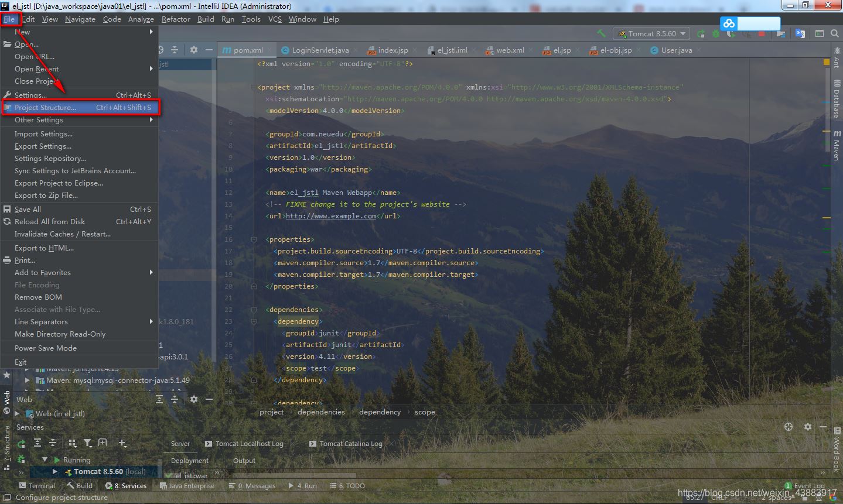Open the Maven tool window on the right strip
Image resolution: width=843 pixels, height=504 pixels.
[x=837, y=145]
